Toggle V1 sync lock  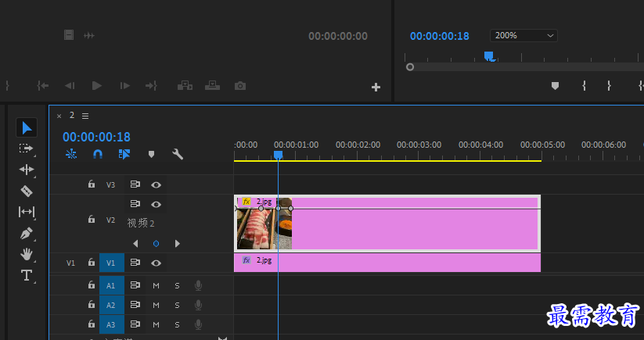[135, 263]
